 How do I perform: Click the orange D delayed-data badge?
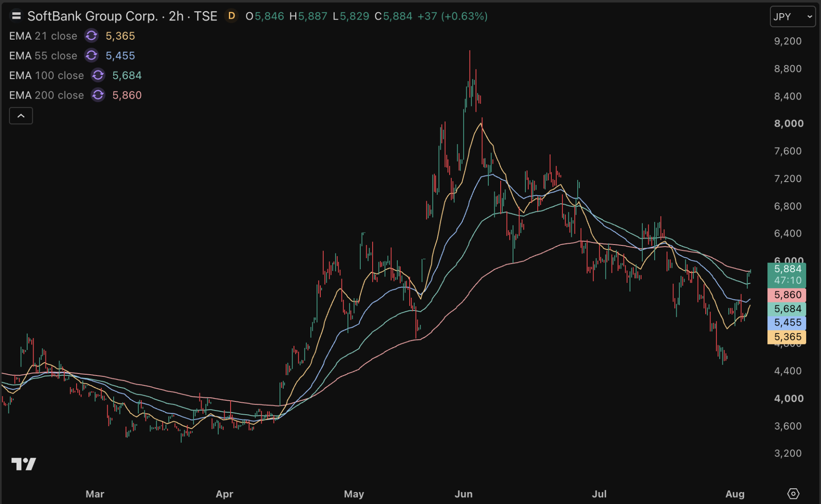pos(231,16)
